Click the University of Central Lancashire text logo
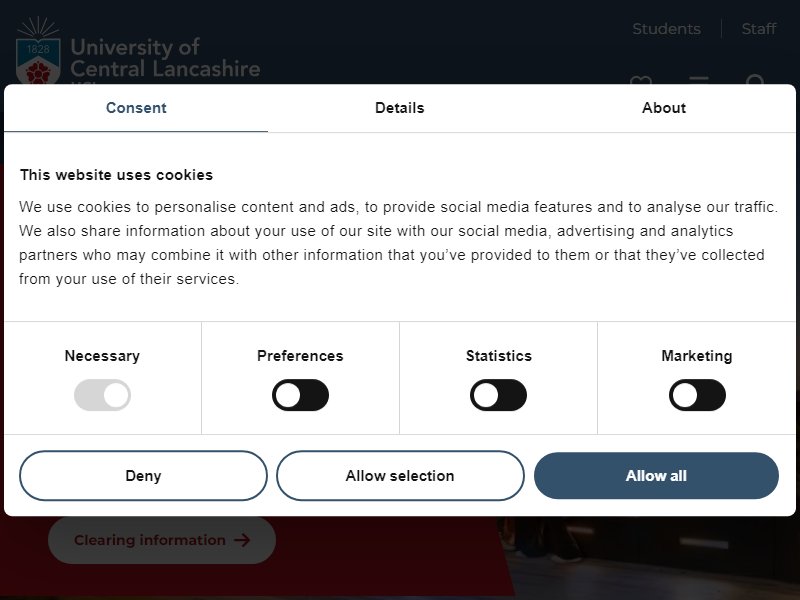Image resolution: width=800 pixels, height=600 pixels. 165,59
